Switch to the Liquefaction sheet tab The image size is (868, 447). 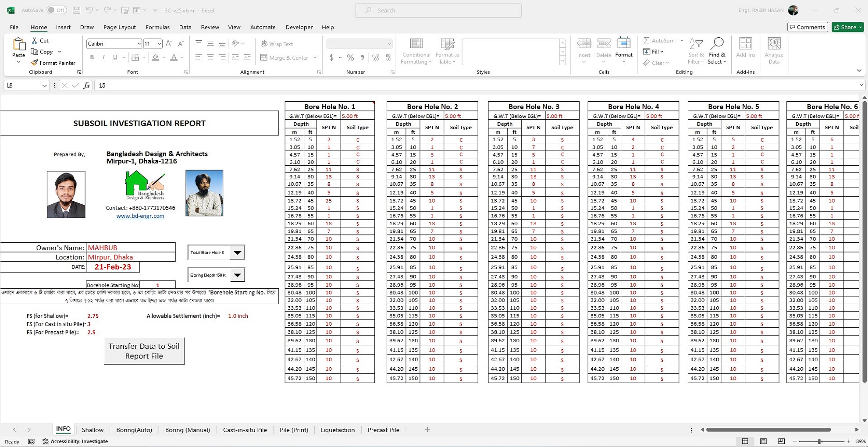337,430
